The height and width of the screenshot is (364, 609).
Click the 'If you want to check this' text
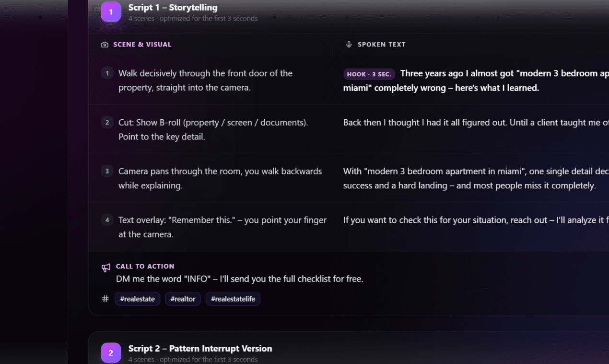(x=476, y=220)
